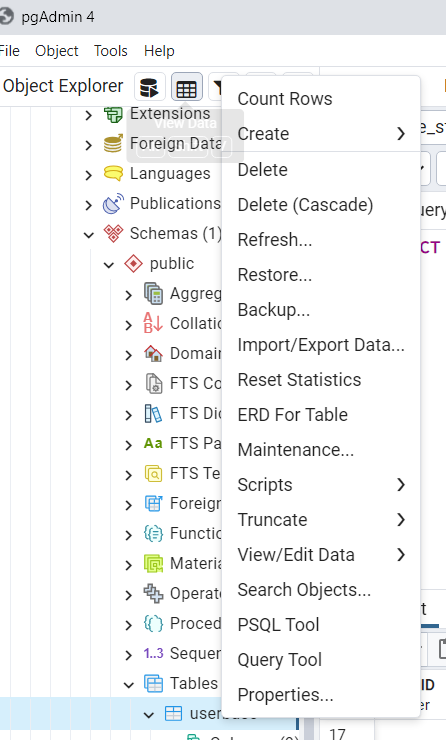Select Properties... in context menu
Viewport: 446px width, 740px height.
(321, 695)
